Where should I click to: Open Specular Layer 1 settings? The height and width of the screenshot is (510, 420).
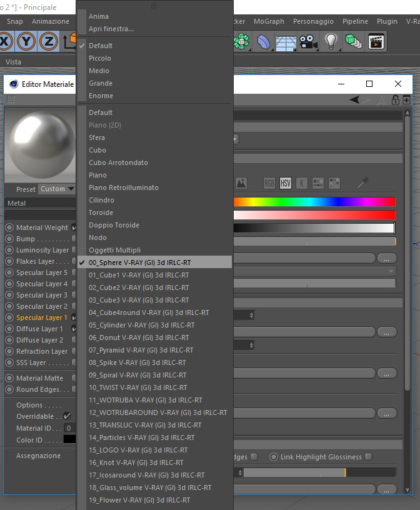[42, 317]
